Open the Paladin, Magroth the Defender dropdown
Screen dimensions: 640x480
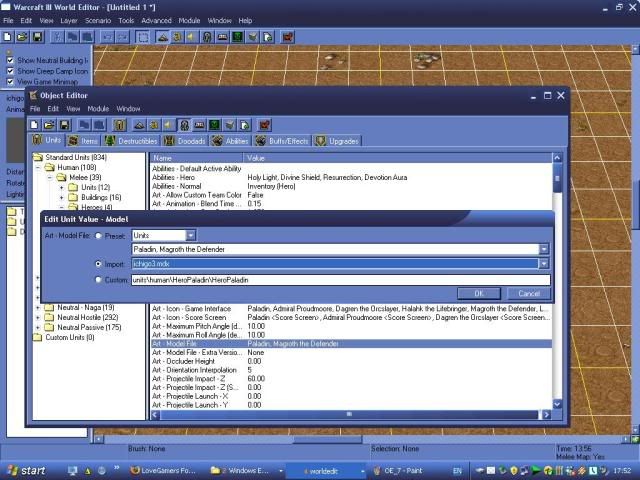click(x=544, y=249)
